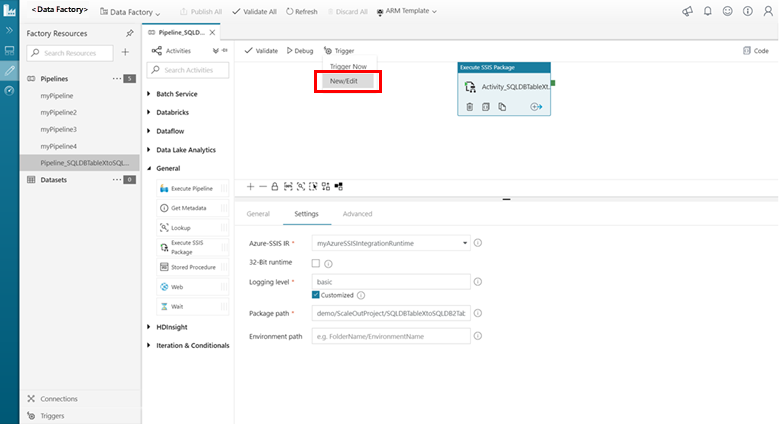Open the Author pencil icon in sidebar
The width and height of the screenshot is (780, 424).
click(9, 71)
